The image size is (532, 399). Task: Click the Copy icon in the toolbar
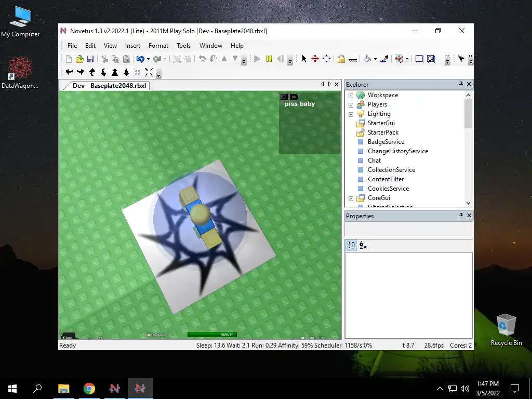(115, 59)
